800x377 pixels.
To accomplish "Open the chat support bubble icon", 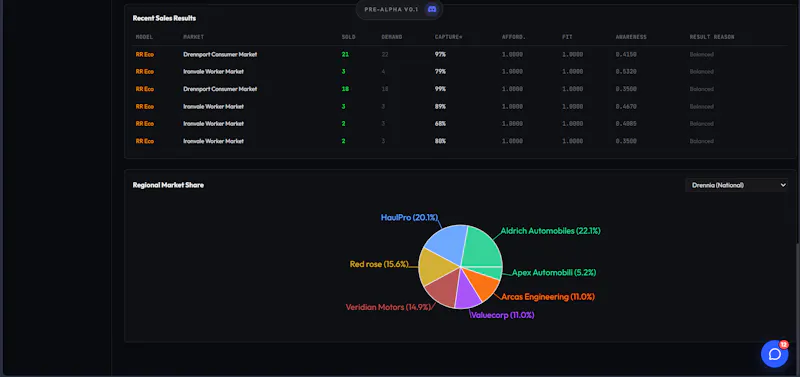I will point(774,354).
